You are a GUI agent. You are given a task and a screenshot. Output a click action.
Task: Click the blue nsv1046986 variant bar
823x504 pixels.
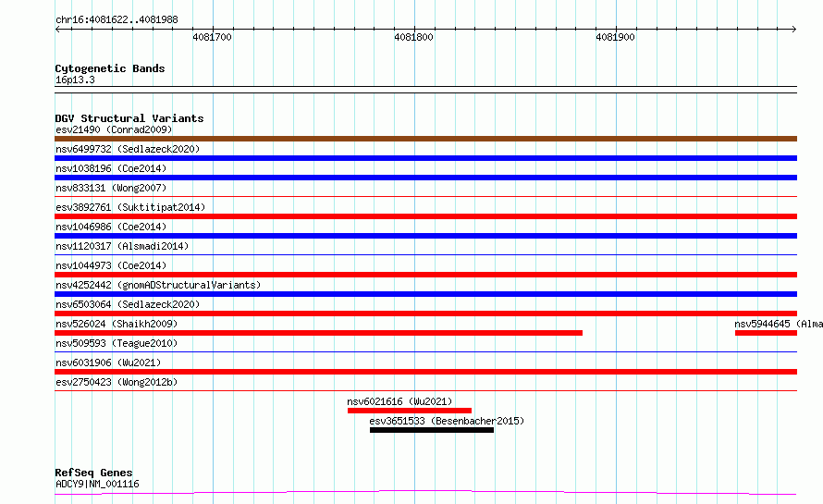tap(425, 236)
